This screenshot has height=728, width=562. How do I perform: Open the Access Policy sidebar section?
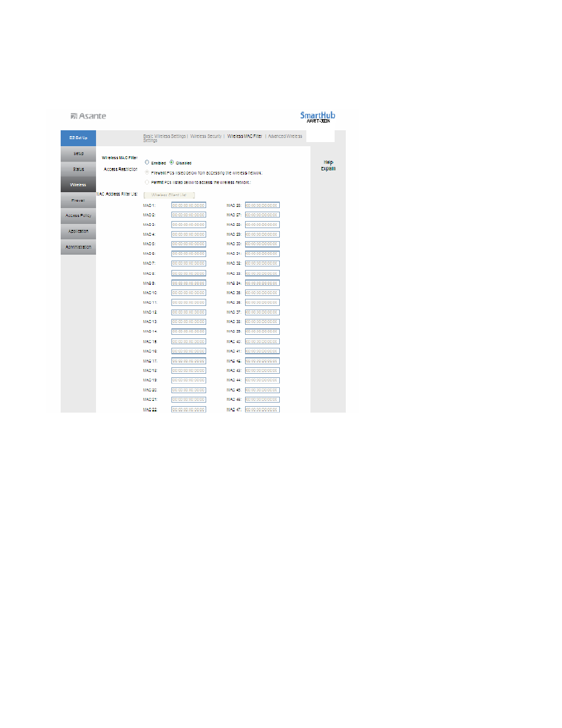pyautogui.click(x=78, y=216)
